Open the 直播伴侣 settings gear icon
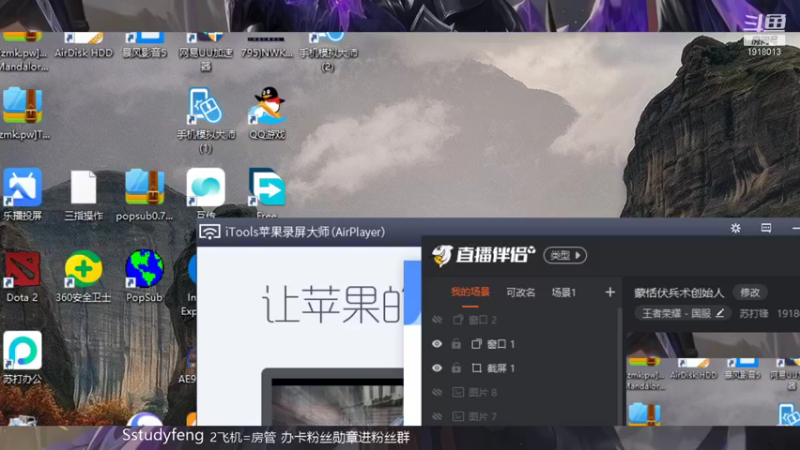Screen dimensions: 800x450 (735, 228)
